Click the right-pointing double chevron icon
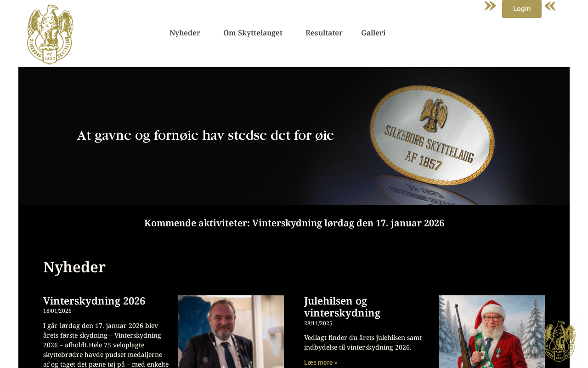Viewport: 588px width, 368px height. point(490,6)
